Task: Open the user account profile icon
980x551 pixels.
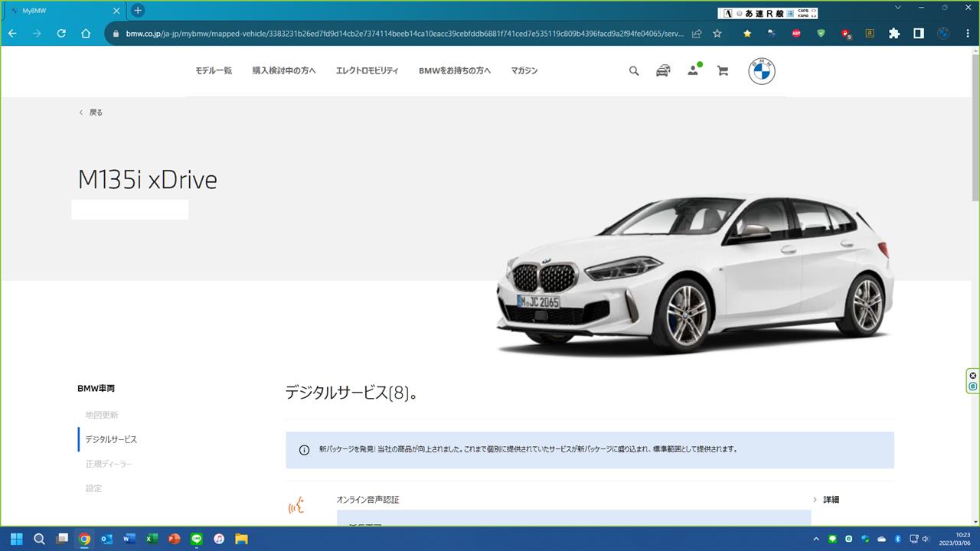Action: [x=694, y=70]
